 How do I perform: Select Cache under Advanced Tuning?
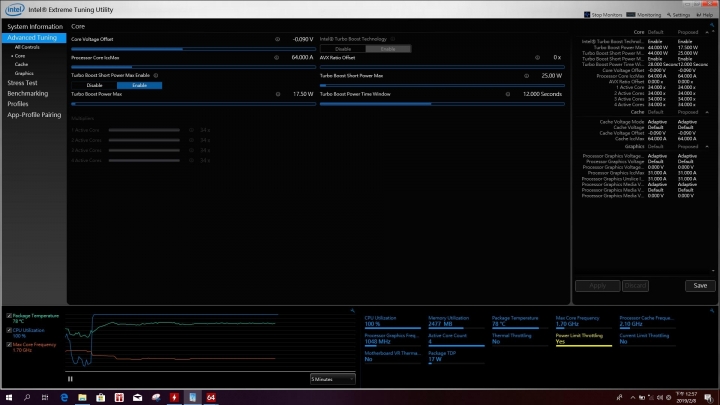[x=21, y=65]
